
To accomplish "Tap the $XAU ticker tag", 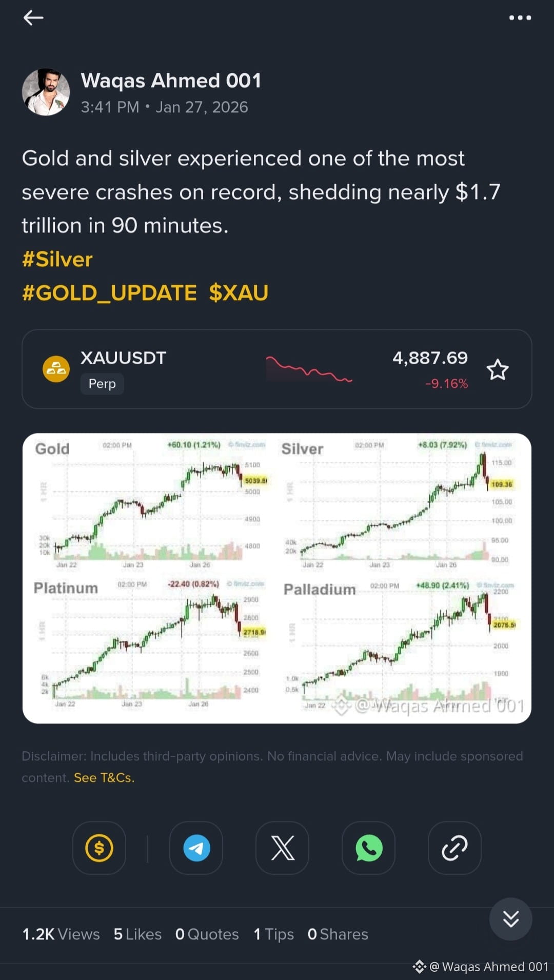I will pyautogui.click(x=239, y=293).
